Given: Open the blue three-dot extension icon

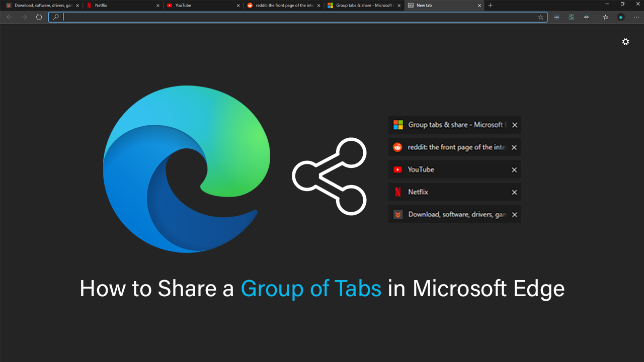Looking at the screenshot, I should coord(556,17).
